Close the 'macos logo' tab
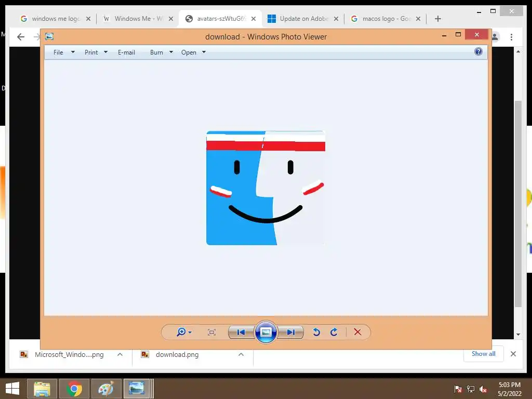 (418, 19)
